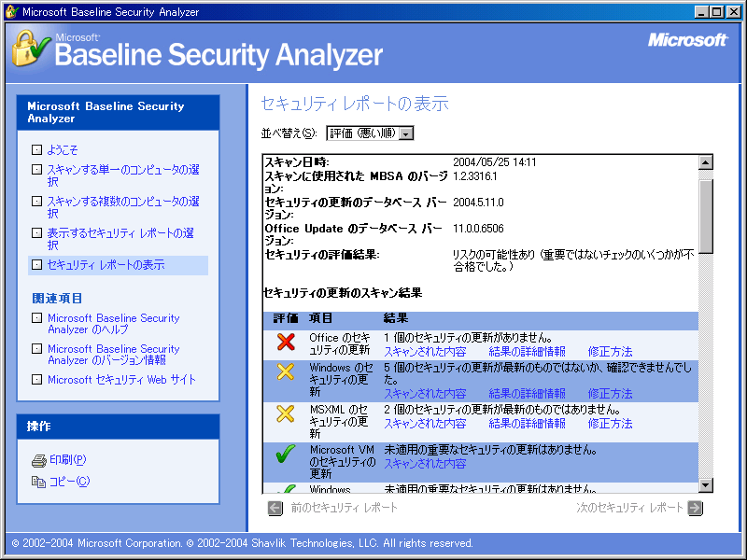Viewport: 747px width, 560px height.
Task: Click the database version value 2004.5.11.0
Action: tap(478, 203)
